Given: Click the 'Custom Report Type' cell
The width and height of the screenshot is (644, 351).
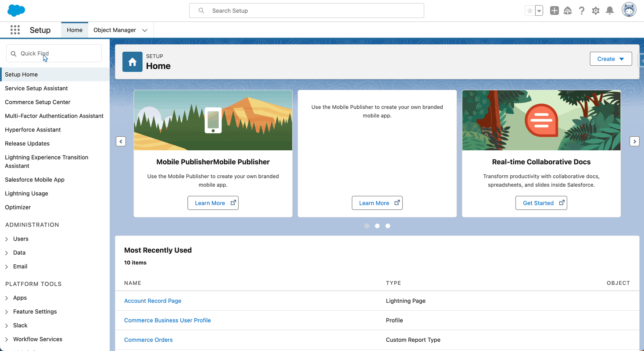Looking at the screenshot, I should 413,340.
